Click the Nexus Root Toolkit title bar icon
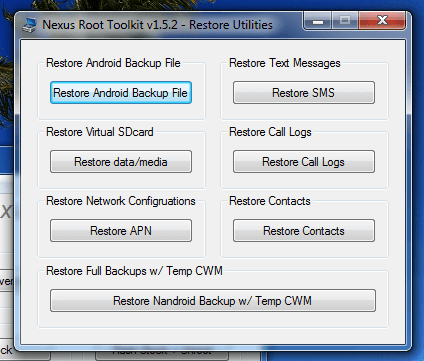The image size is (424, 361). (29, 25)
